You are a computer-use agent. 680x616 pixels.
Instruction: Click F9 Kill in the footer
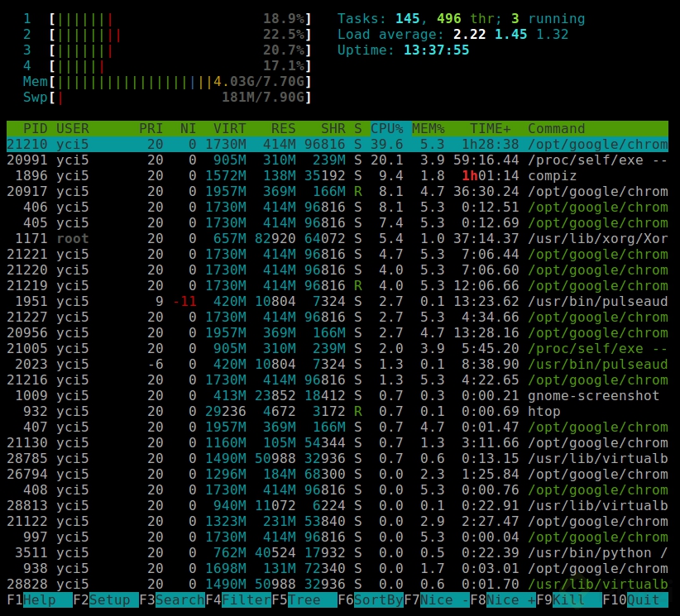point(569,600)
